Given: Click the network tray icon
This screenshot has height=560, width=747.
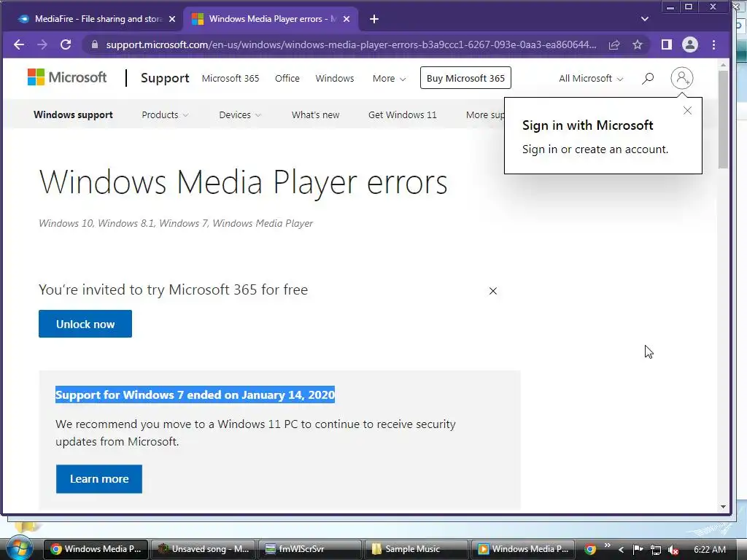Looking at the screenshot, I should coord(656,550).
